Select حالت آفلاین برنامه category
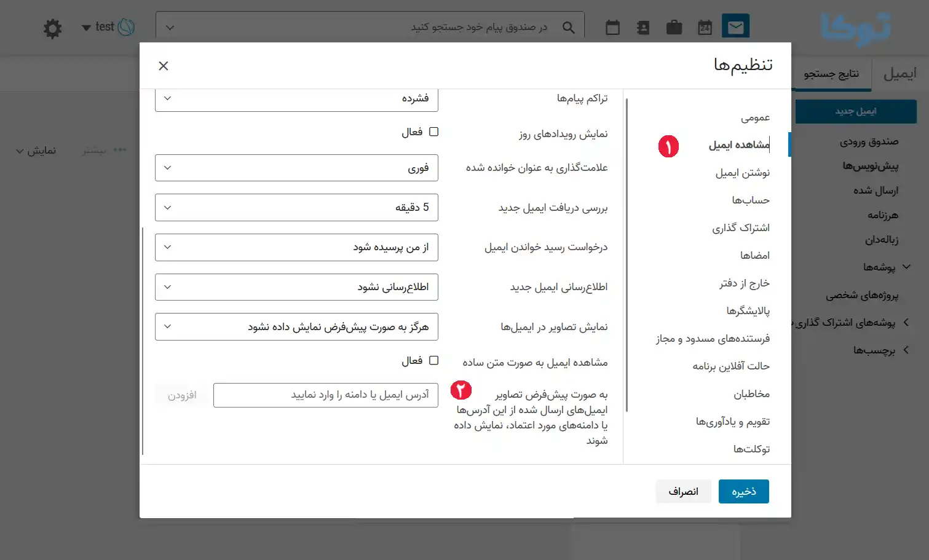Screen dimensions: 929x560 (x=731, y=366)
